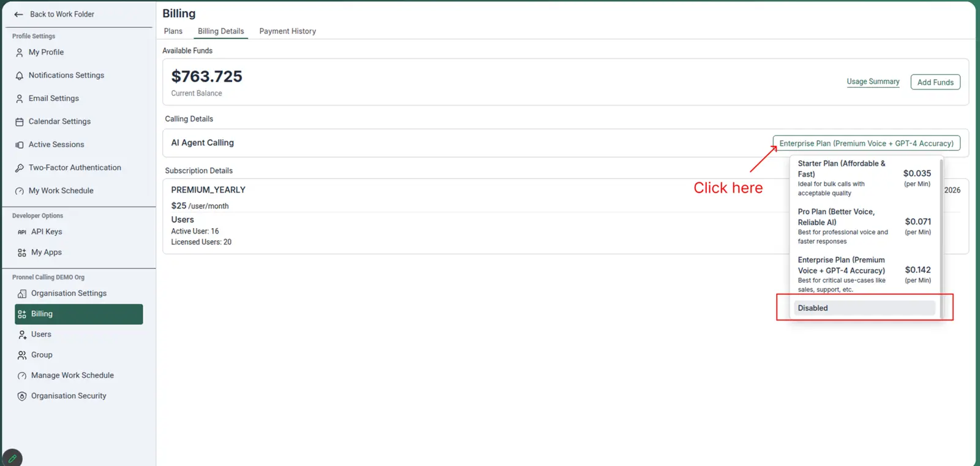Click the Organisation Security shield icon

coord(22,396)
